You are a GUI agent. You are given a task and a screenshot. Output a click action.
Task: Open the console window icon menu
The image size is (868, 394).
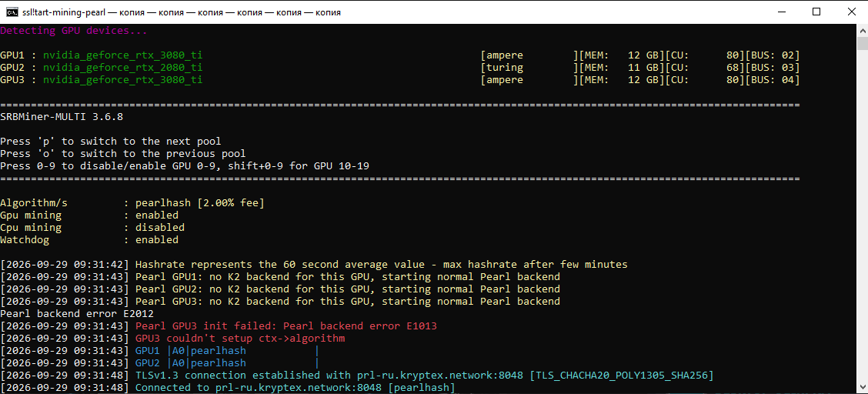(x=11, y=12)
